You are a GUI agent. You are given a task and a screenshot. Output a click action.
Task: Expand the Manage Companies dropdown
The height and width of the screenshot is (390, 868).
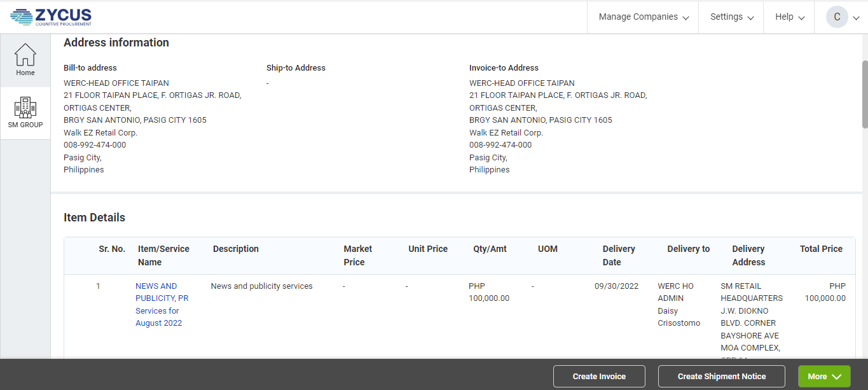coord(643,17)
